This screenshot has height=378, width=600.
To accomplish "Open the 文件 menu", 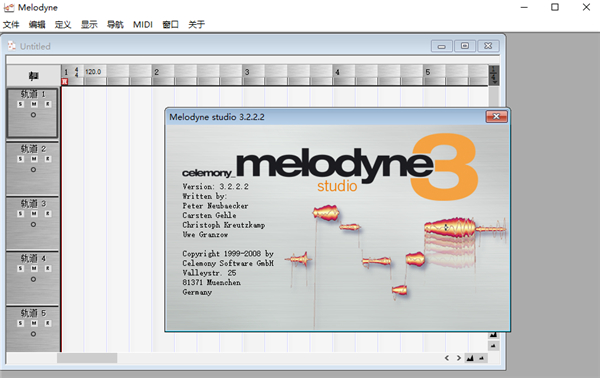I will pos(11,24).
